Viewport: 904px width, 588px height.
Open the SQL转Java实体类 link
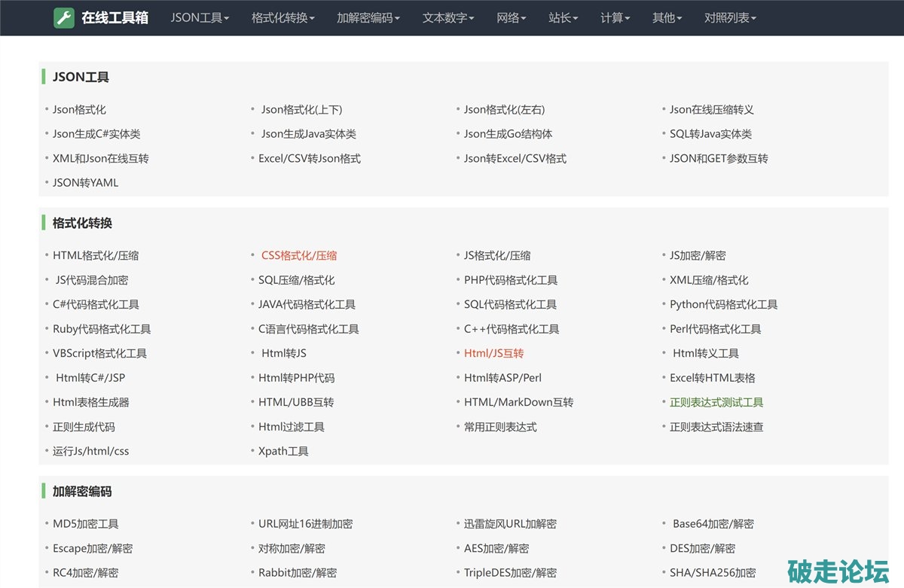tap(710, 134)
